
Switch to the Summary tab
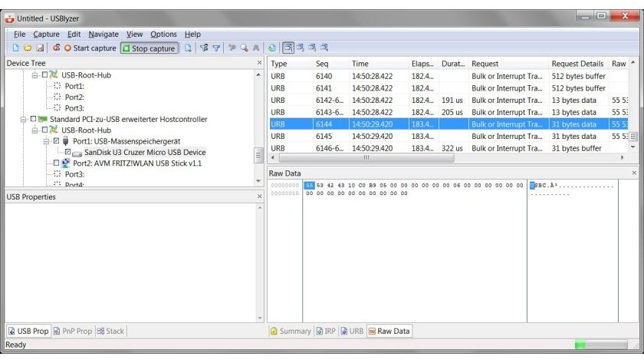291,331
